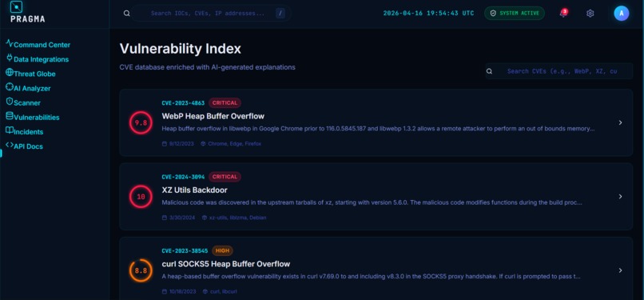Viewport: 644px width, 300px height.
Task: Click the slash shortcut key badge
Action: click(280, 13)
